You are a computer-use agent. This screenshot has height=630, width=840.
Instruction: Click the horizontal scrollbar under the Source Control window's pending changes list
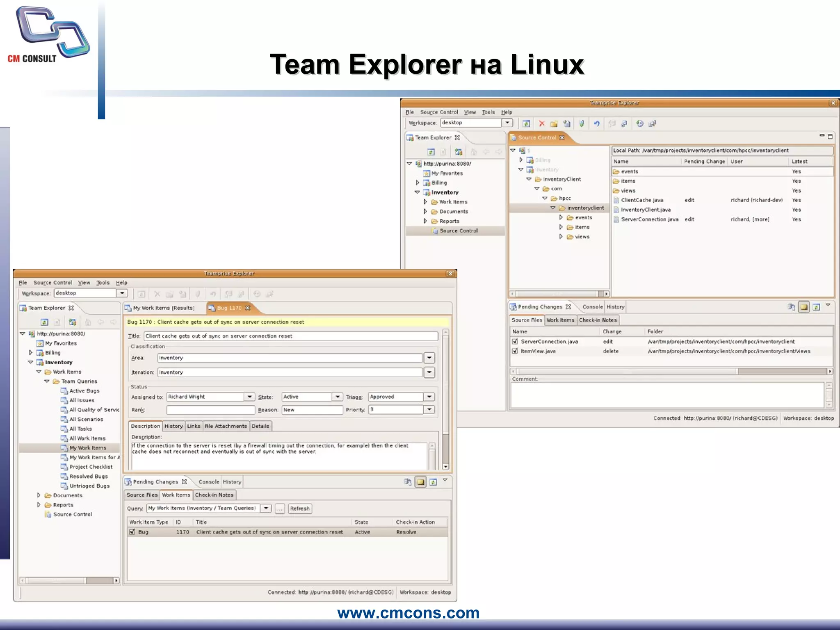tap(671, 371)
